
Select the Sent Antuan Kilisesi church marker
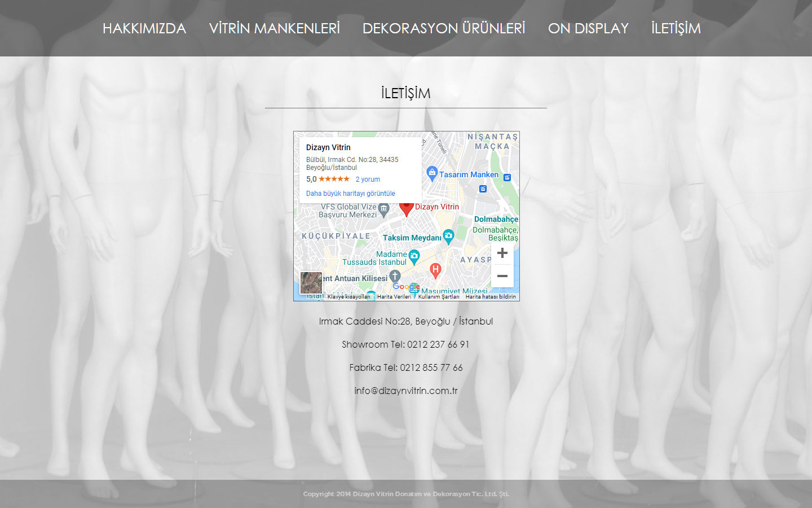point(395,277)
